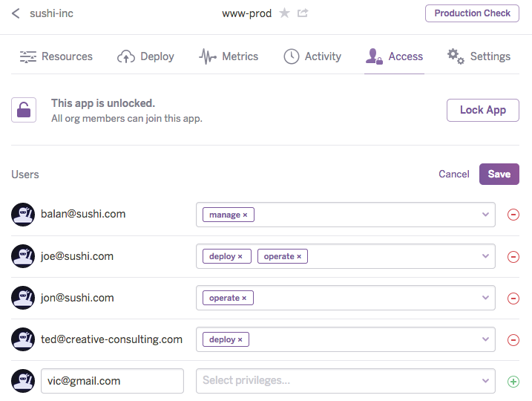
Task: Save the user access changes
Action: point(499,174)
